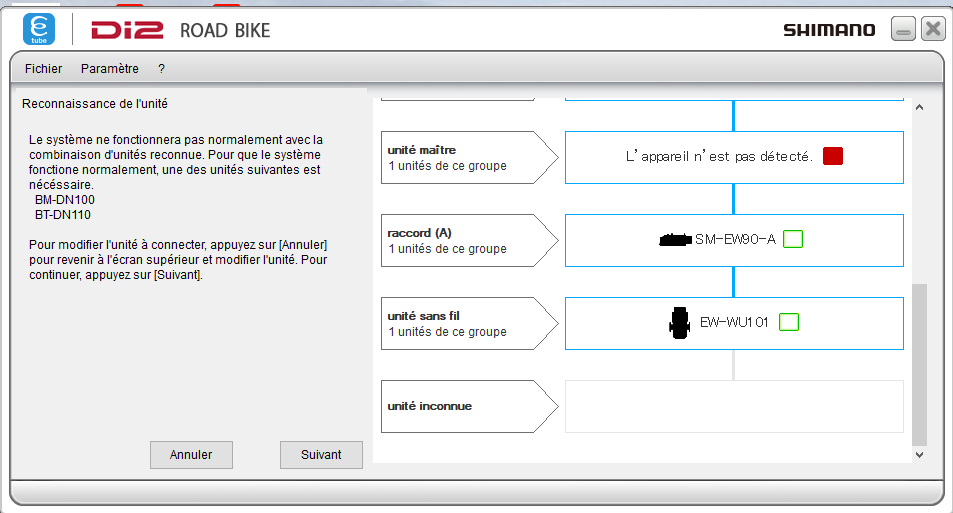
Task: Click the red status indicator for master unit
Action: [x=832, y=156]
